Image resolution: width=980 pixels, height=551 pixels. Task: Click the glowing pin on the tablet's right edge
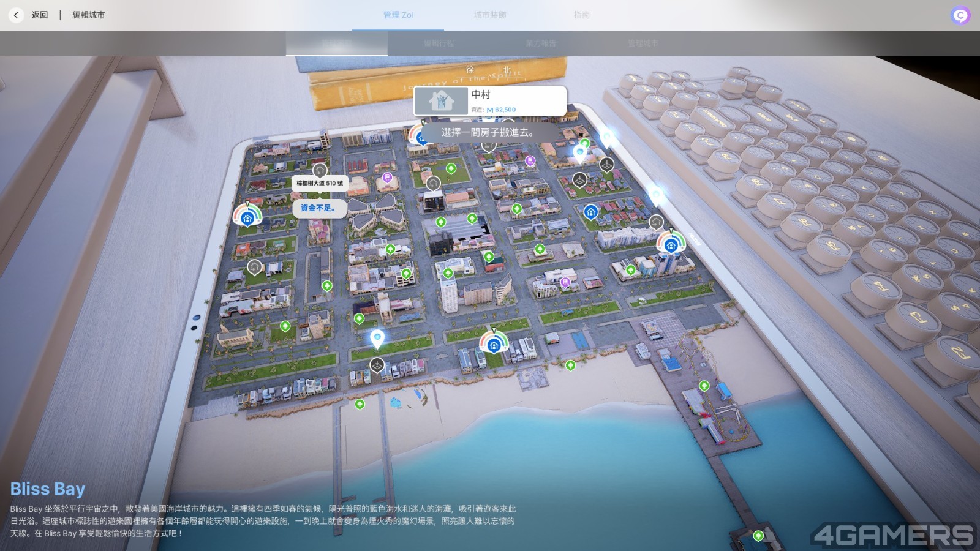[655, 196]
